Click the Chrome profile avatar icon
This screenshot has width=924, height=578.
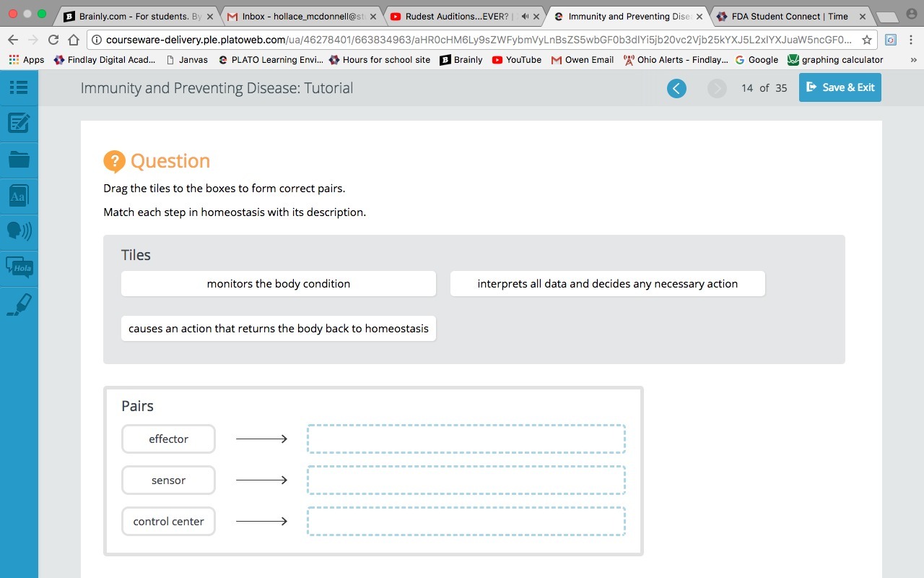pos(911,14)
